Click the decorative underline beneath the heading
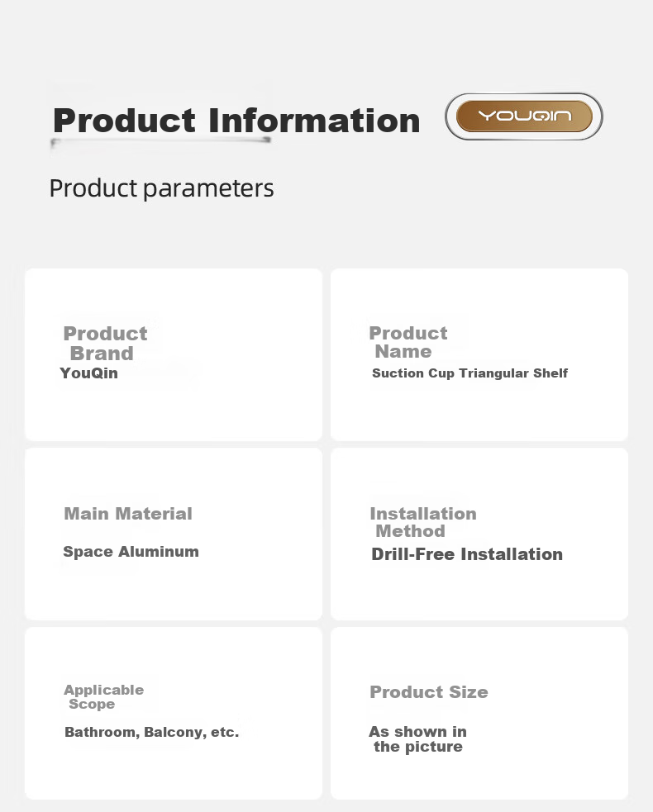This screenshot has height=812, width=653. coord(160,141)
